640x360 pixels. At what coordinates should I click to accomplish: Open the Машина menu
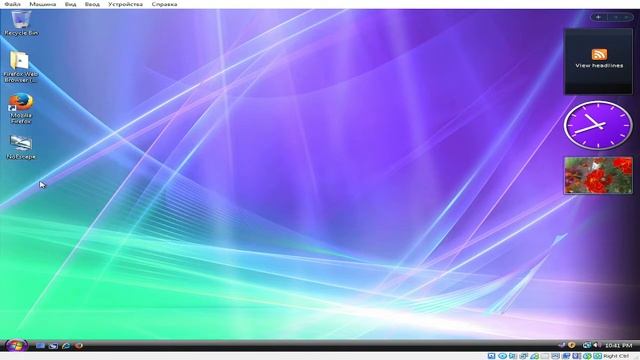(x=42, y=4)
